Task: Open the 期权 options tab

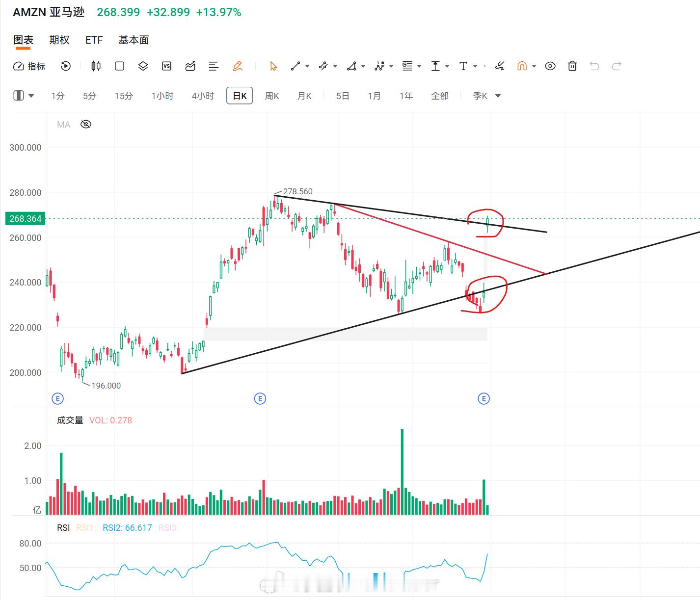Action: pos(59,40)
